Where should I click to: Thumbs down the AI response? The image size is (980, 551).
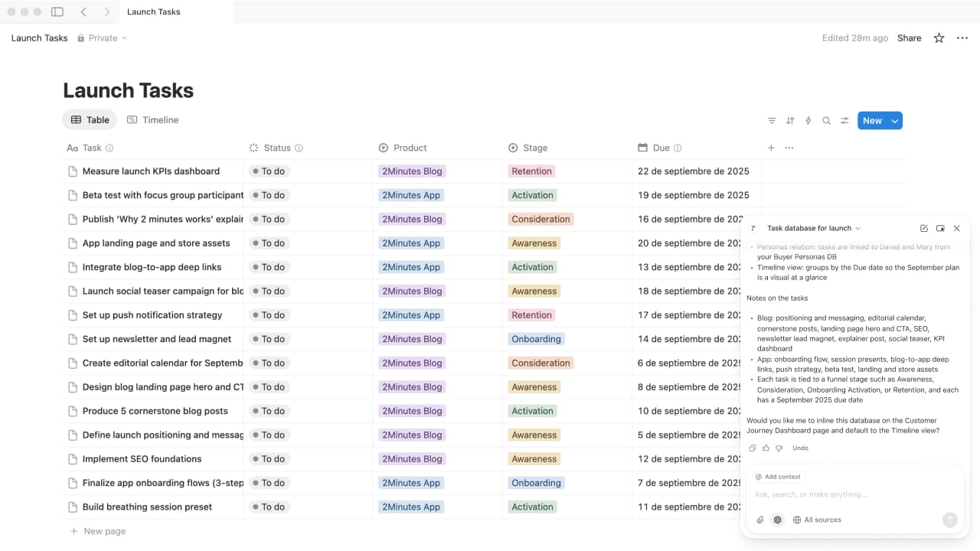(x=779, y=448)
